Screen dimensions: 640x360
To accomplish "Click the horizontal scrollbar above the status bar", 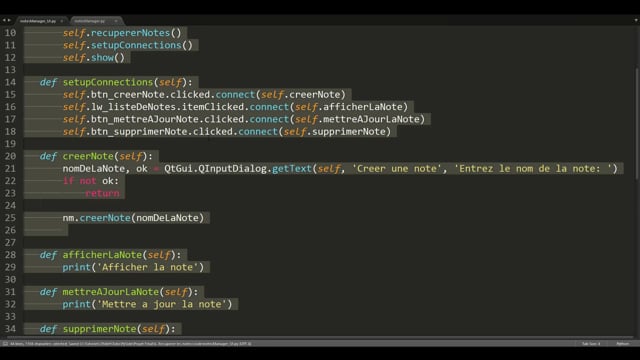I will coord(320,338).
